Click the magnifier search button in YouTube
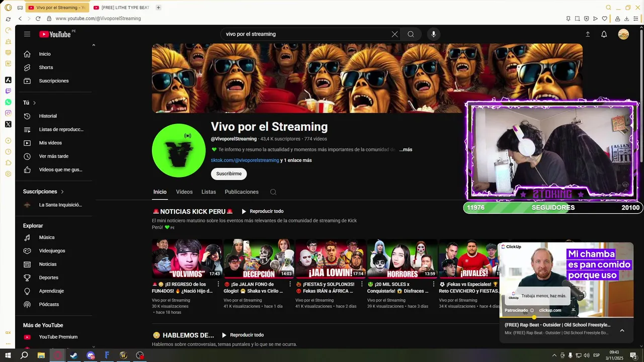Image resolution: width=644 pixels, height=362 pixels. (411, 34)
